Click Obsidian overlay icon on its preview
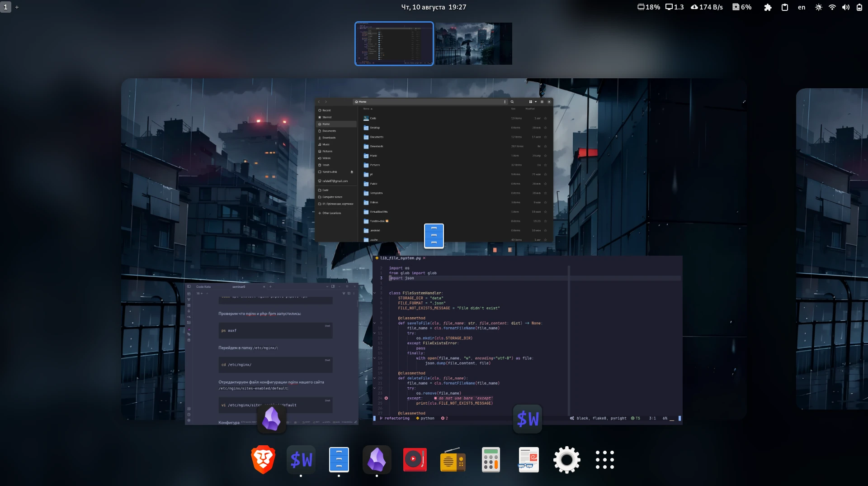The height and width of the screenshot is (486, 868). click(272, 419)
